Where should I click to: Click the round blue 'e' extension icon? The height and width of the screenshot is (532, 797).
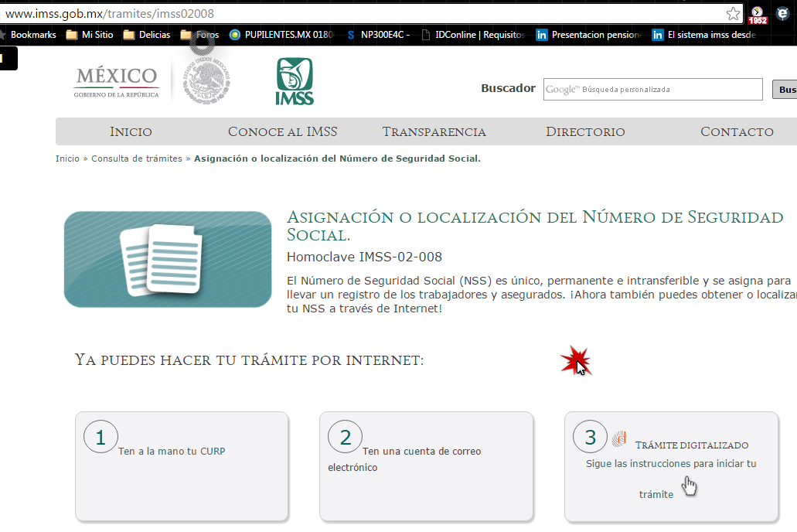(x=781, y=14)
